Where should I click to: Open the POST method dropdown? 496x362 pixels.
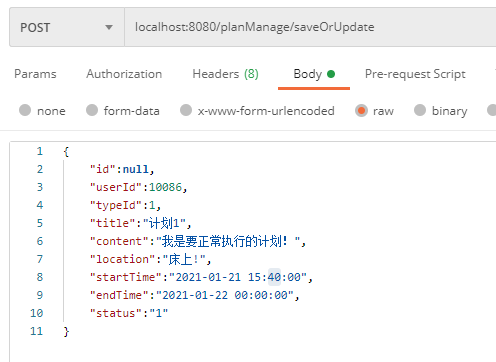(x=67, y=27)
